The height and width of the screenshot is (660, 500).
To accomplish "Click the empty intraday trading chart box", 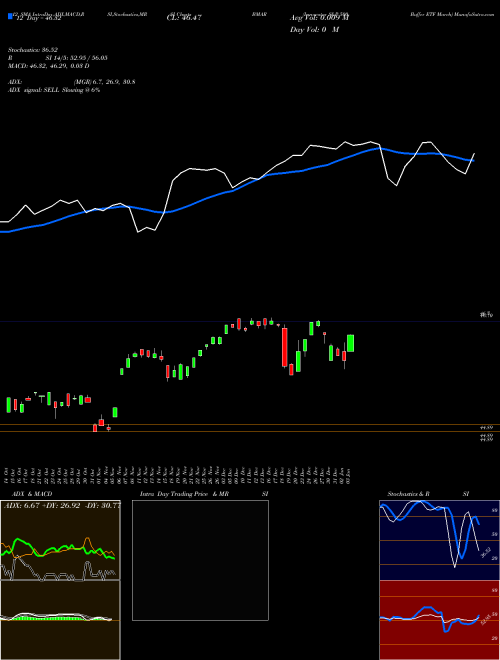I will (x=200, y=560).
